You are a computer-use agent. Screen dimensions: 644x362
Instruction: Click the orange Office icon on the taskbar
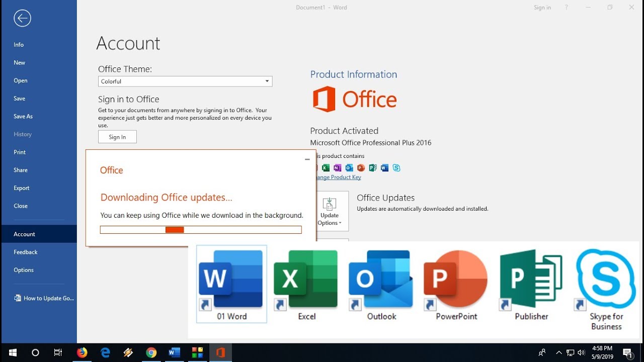click(x=220, y=352)
